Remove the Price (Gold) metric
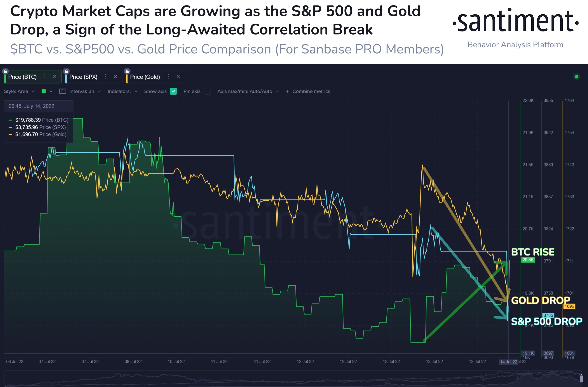The height and width of the screenshot is (387, 588). pyautogui.click(x=178, y=76)
